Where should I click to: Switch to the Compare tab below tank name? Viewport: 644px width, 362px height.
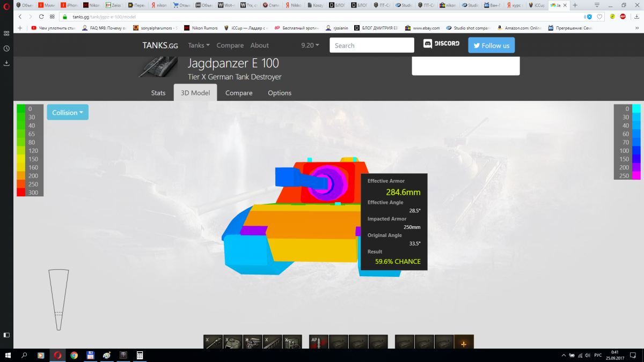(x=239, y=93)
